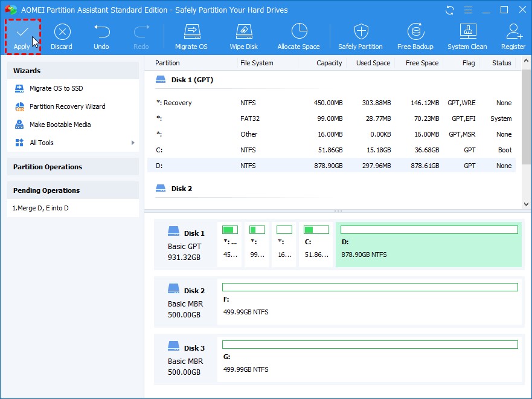
Task: Start Free Backup tool
Action: 415,37
